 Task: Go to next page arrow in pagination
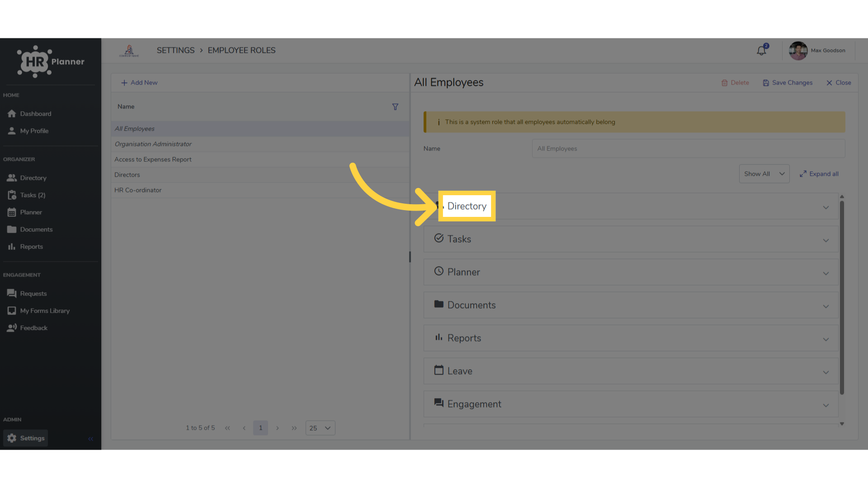tap(278, 428)
